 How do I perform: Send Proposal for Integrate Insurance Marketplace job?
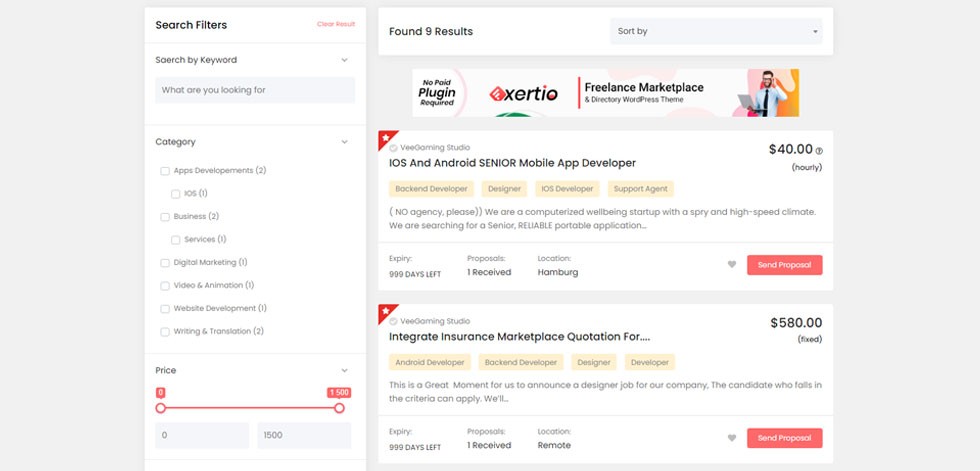[784, 438]
